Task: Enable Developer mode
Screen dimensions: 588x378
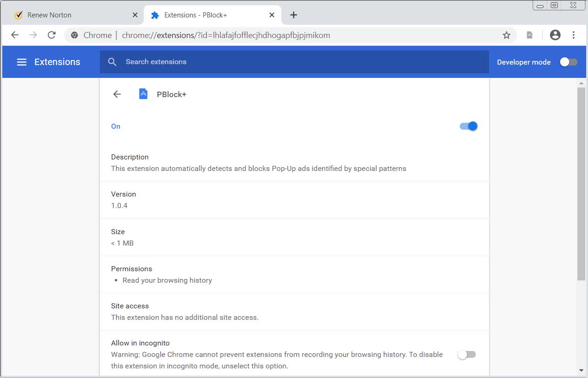Action: pos(568,62)
